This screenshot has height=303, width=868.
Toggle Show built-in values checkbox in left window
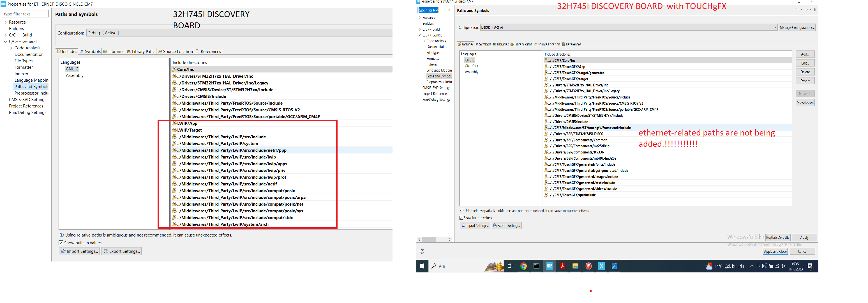coord(61,242)
